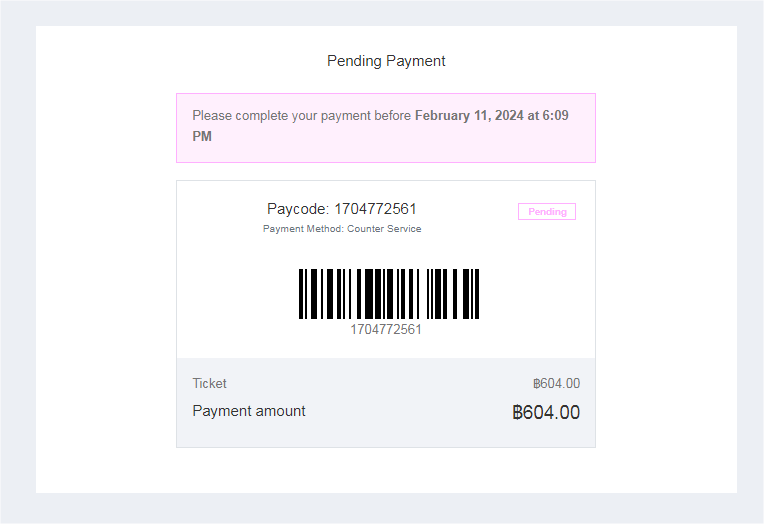
Task: Click the Payment amount label
Action: click(x=249, y=411)
